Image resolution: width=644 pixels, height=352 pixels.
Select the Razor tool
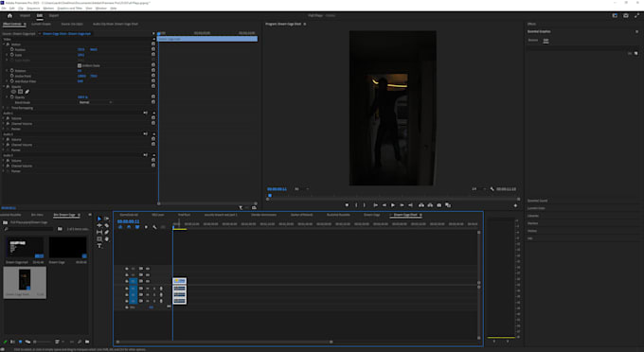(x=107, y=225)
